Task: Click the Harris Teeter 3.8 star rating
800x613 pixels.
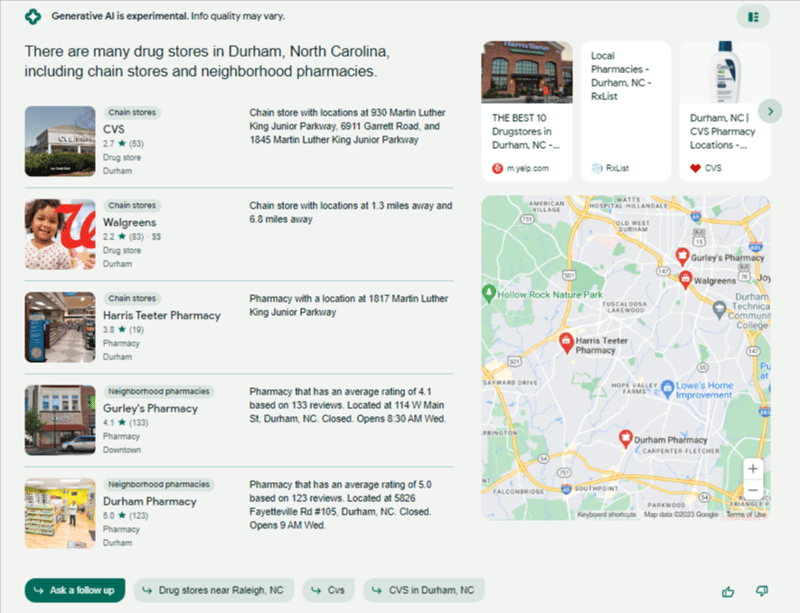Action: [x=123, y=330]
